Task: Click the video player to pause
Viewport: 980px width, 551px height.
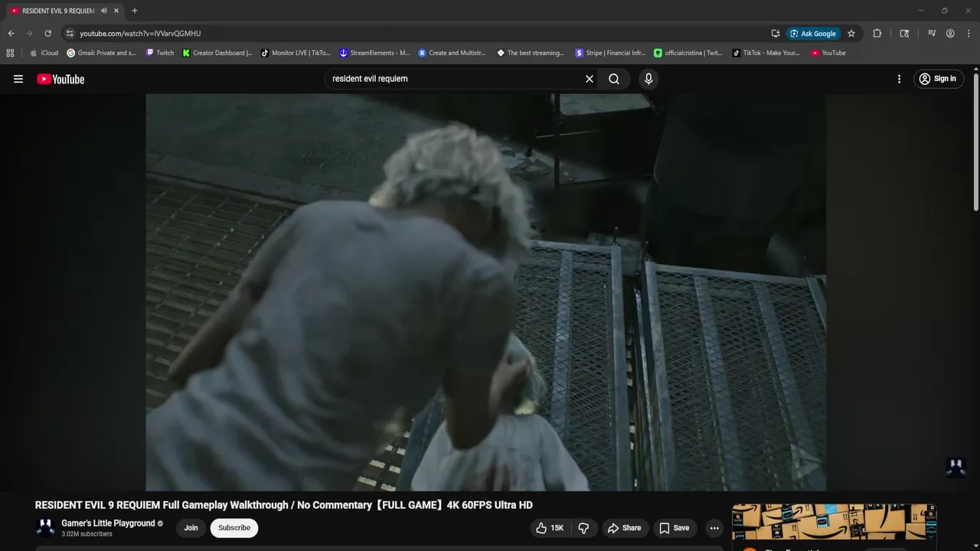Action: click(485, 292)
